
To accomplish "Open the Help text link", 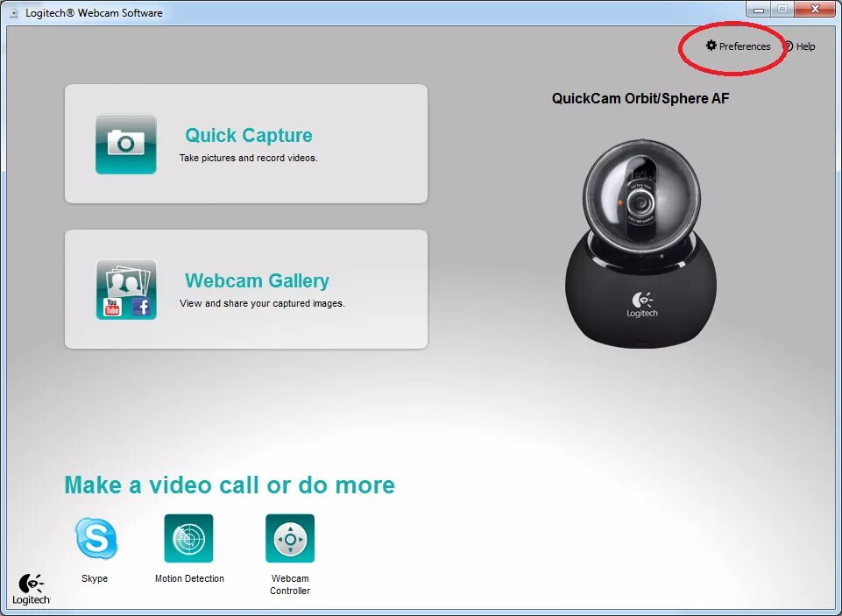I will coord(805,46).
